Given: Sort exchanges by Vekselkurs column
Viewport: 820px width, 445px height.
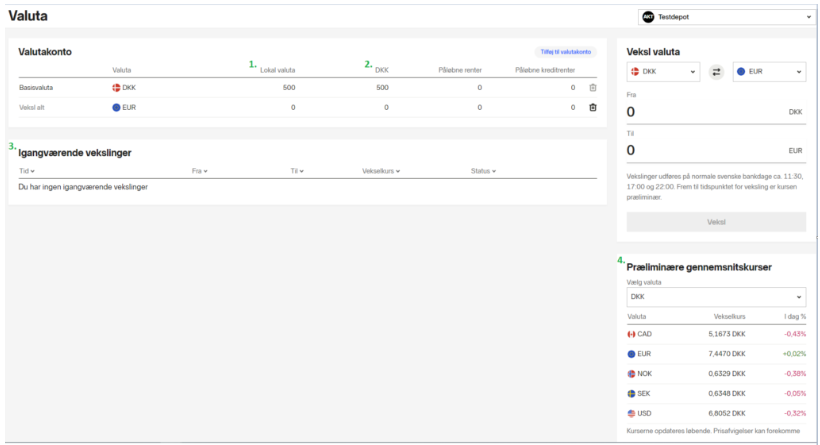Looking at the screenshot, I should tap(382, 171).
